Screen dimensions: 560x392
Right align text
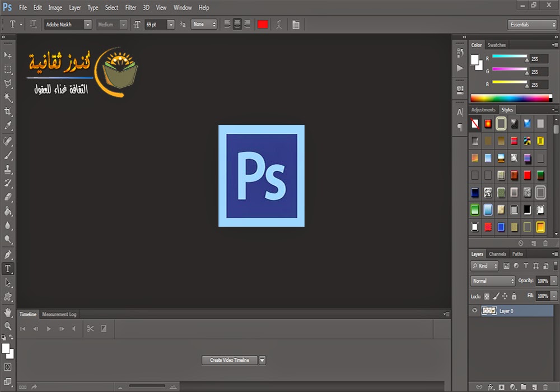pos(247,24)
